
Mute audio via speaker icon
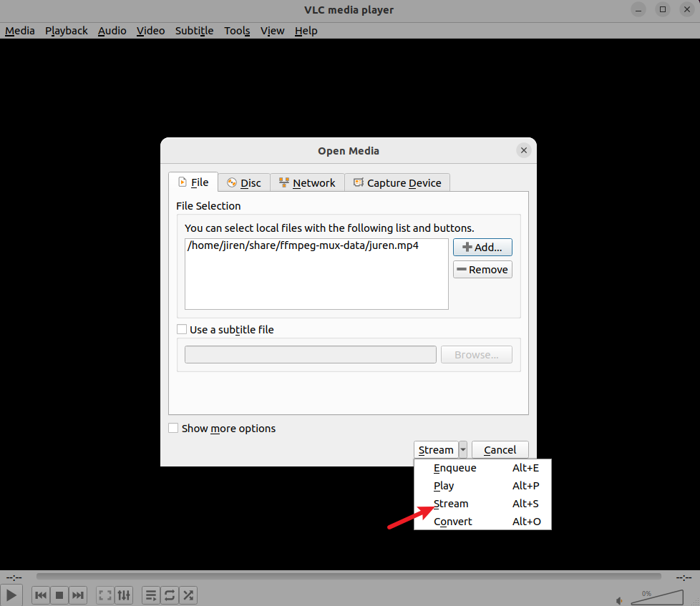[620, 600]
